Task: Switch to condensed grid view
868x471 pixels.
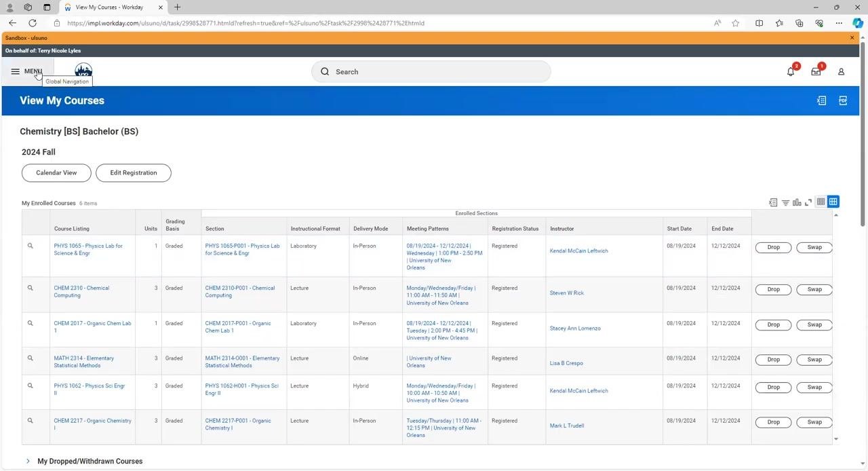Action: pyautogui.click(x=821, y=202)
